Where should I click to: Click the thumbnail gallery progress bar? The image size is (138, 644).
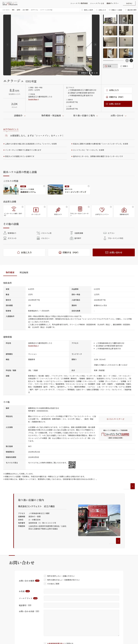coord(113,61)
